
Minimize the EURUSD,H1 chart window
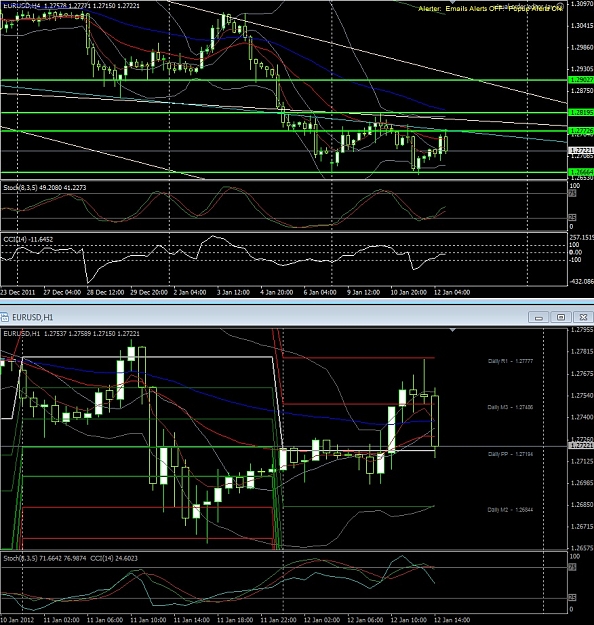(x=539, y=317)
